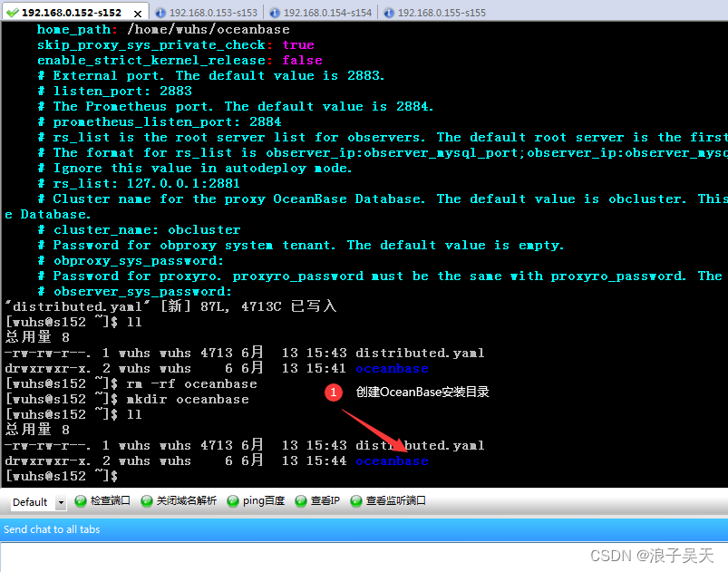Click the 'distributed.yaml' 已写入 status line

[170, 306]
